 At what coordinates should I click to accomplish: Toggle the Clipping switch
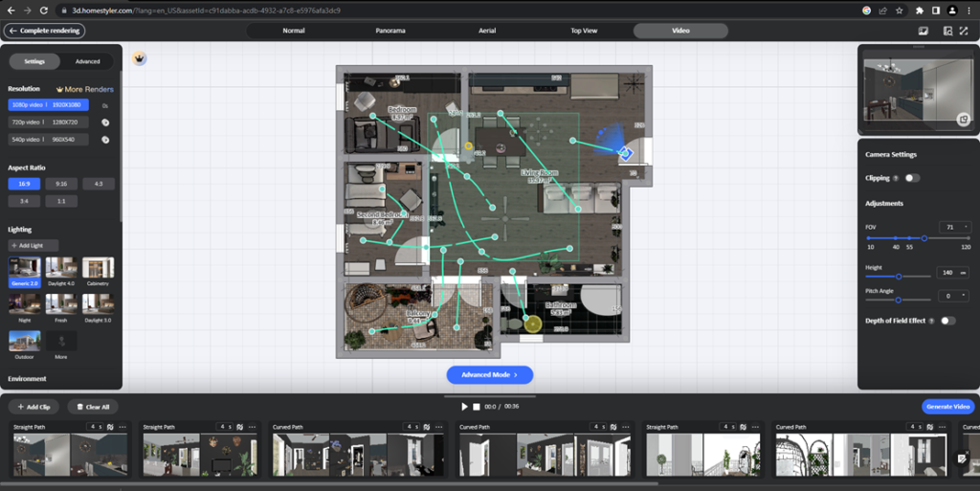(912, 178)
